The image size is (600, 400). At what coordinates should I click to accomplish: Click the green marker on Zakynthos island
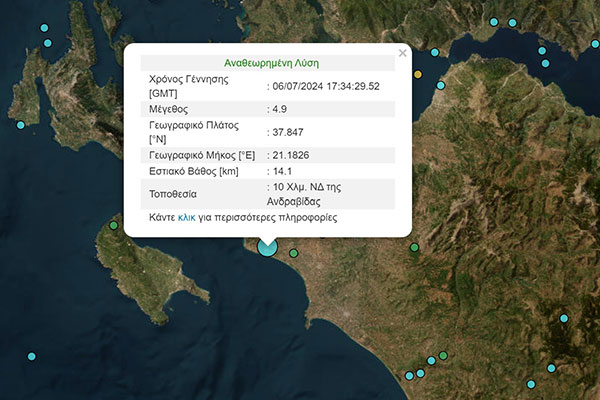(113, 225)
